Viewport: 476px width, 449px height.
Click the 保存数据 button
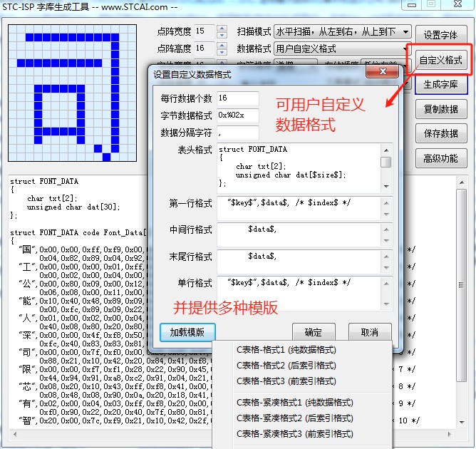[x=441, y=133]
